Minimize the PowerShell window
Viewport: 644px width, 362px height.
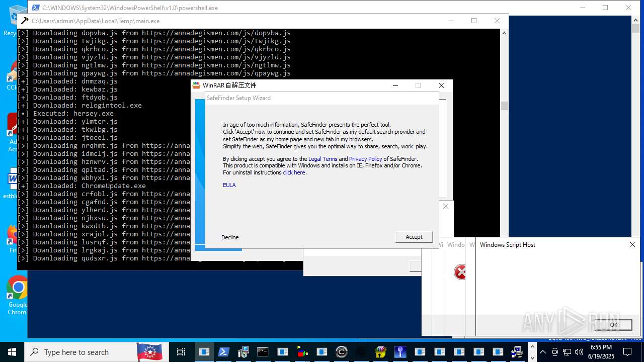[582, 8]
